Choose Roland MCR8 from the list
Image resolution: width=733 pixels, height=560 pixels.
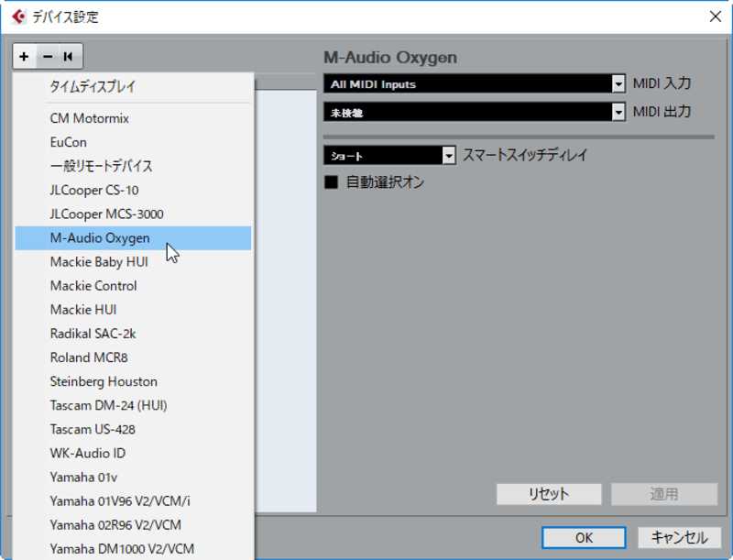point(133,357)
